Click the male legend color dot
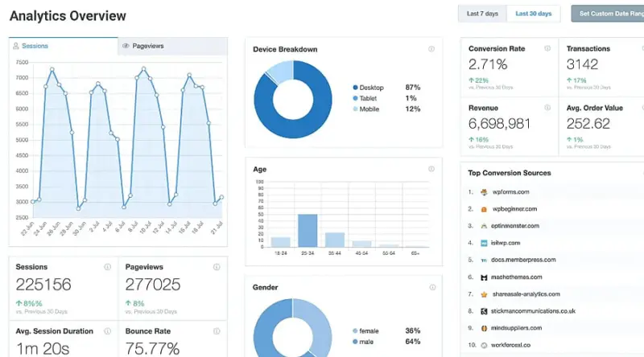 coord(355,342)
